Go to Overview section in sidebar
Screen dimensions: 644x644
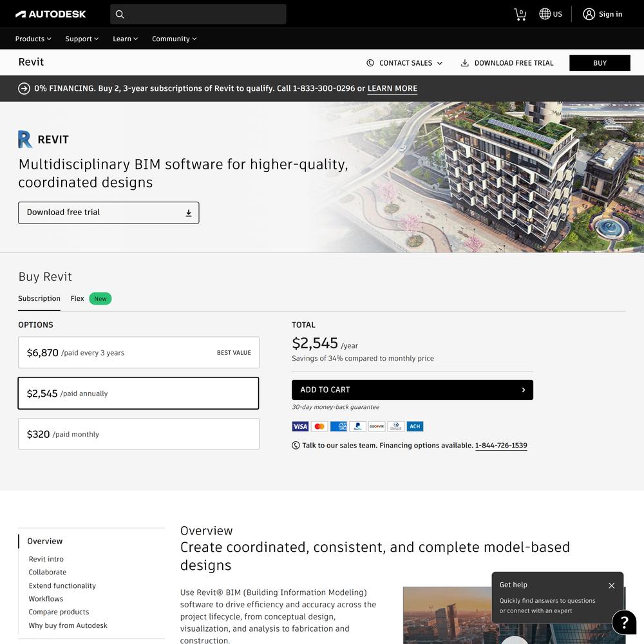click(45, 542)
